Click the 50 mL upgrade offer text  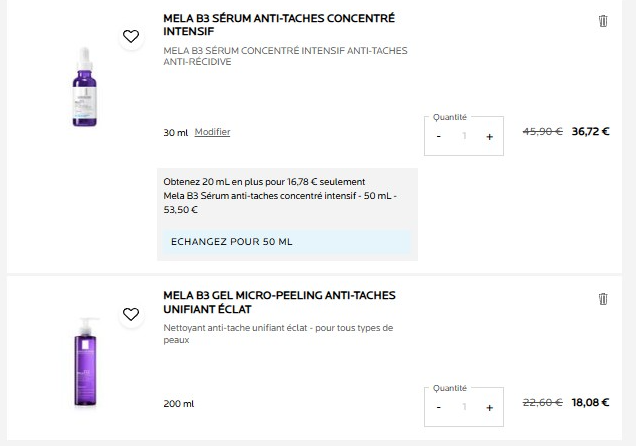click(280, 196)
